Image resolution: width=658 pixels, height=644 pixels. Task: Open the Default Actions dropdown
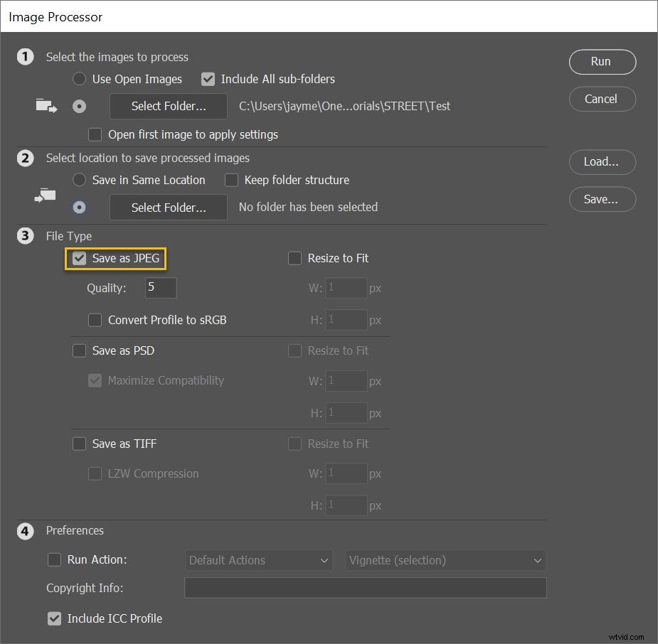pyautogui.click(x=258, y=560)
